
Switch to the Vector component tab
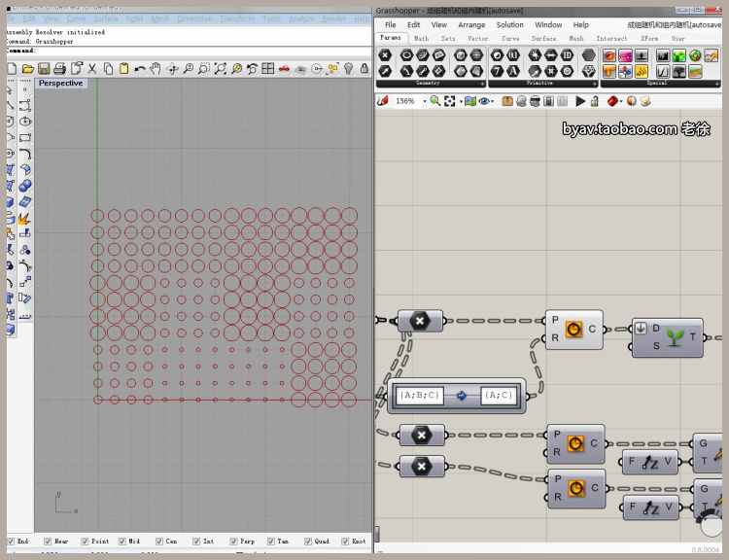coord(477,39)
